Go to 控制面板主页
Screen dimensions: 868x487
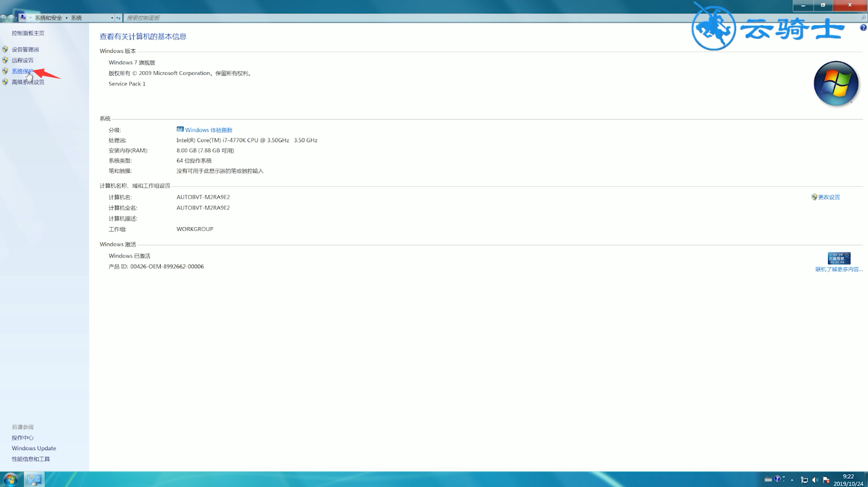pyautogui.click(x=28, y=33)
